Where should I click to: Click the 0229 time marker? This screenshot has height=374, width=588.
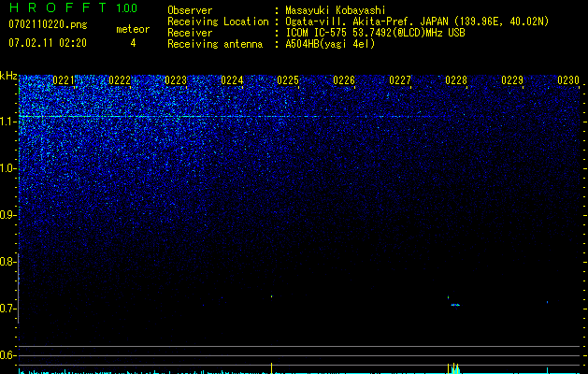tap(512, 80)
